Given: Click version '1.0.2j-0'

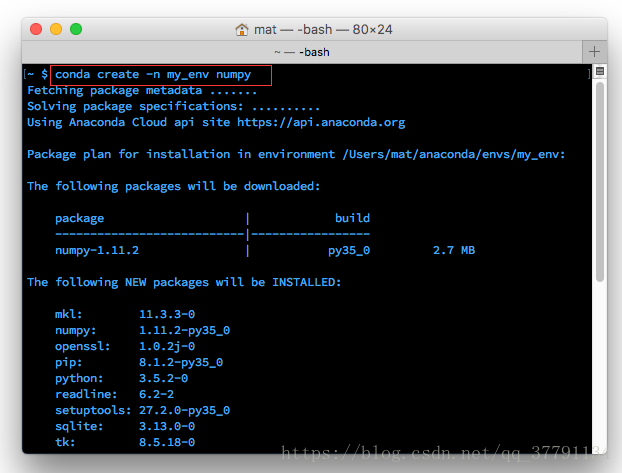Looking at the screenshot, I should 167,346.
